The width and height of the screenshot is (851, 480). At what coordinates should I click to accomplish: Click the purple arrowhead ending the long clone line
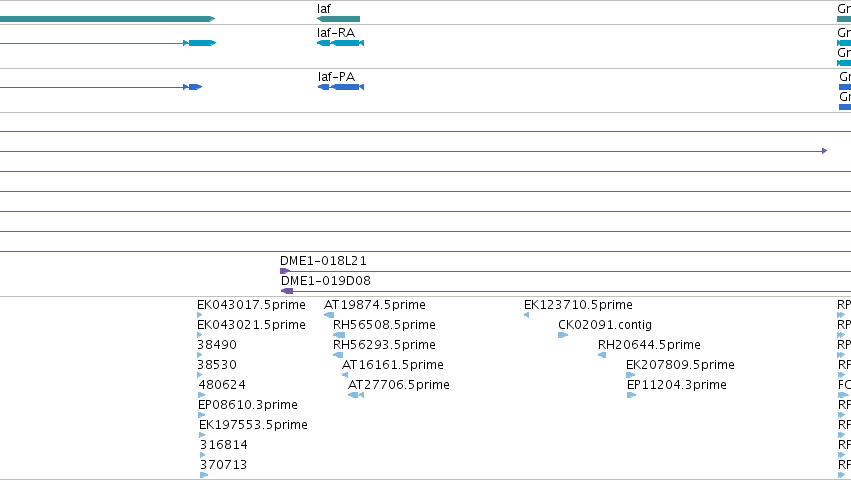coord(824,151)
